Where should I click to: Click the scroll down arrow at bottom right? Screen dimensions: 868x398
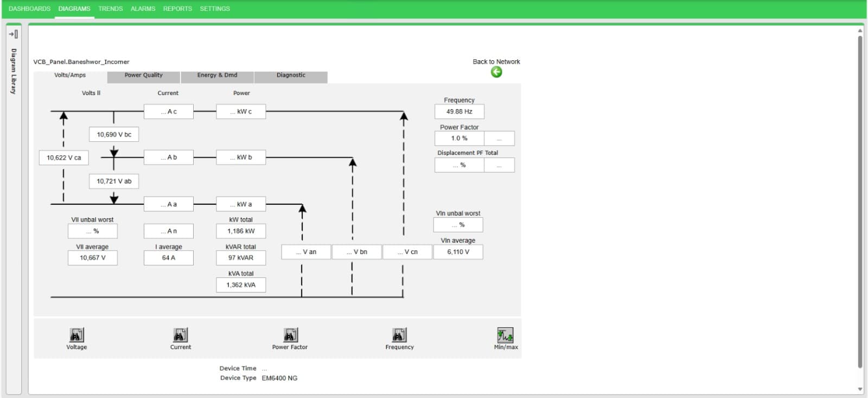[x=860, y=389]
